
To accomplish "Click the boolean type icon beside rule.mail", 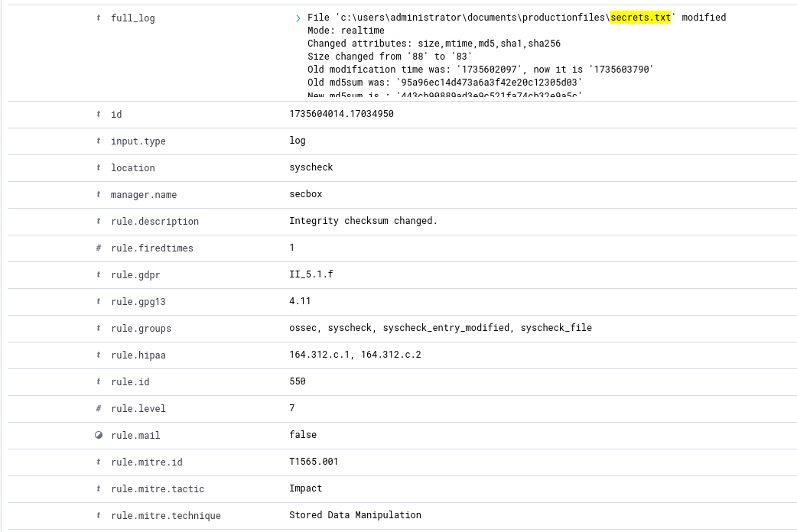I will (x=98, y=435).
